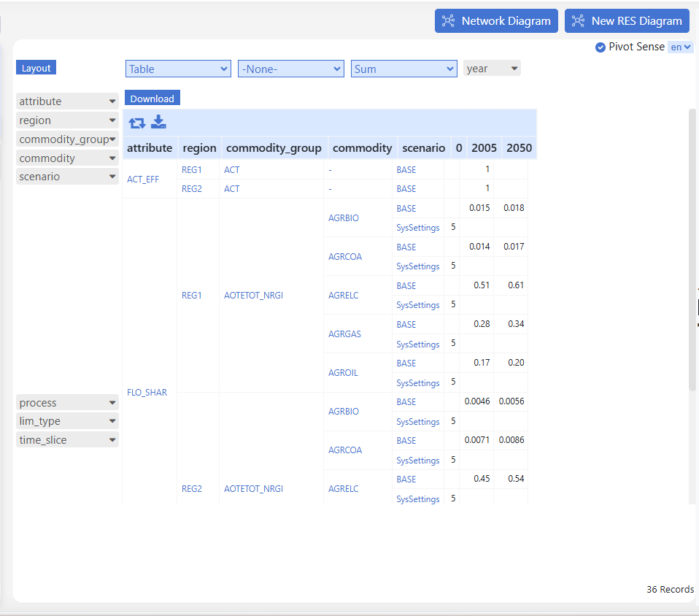Open the en language selector

pos(681,47)
